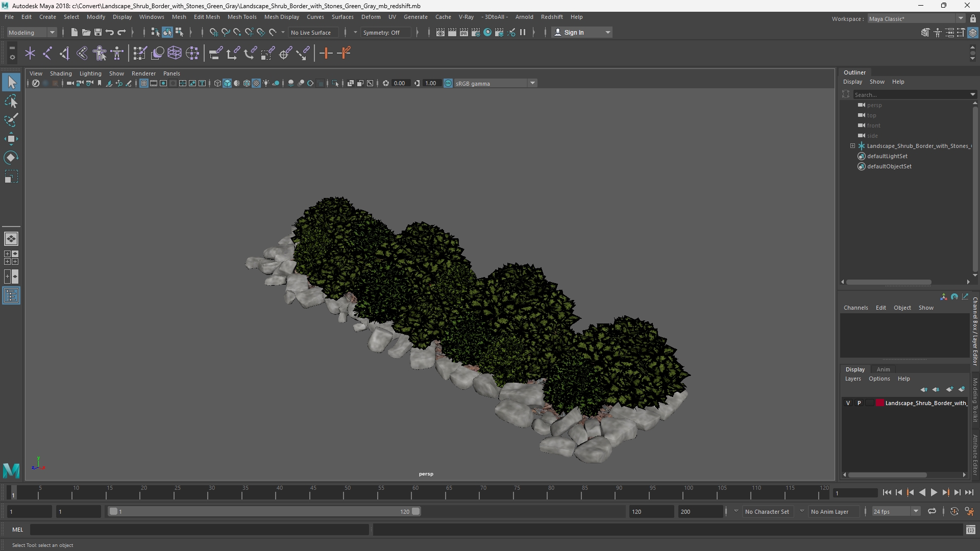Screen dimensions: 980x551
Task: Click the IPR render icon
Action: point(464,32)
